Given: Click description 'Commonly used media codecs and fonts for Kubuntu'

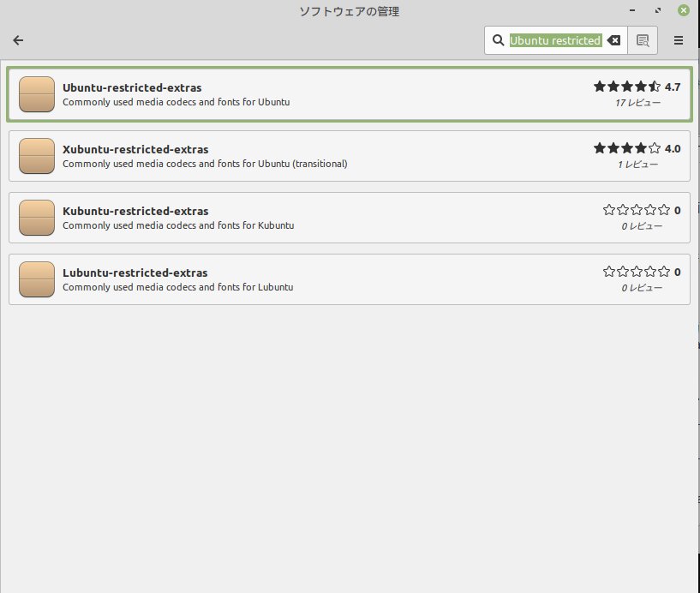Looking at the screenshot, I should [x=178, y=225].
